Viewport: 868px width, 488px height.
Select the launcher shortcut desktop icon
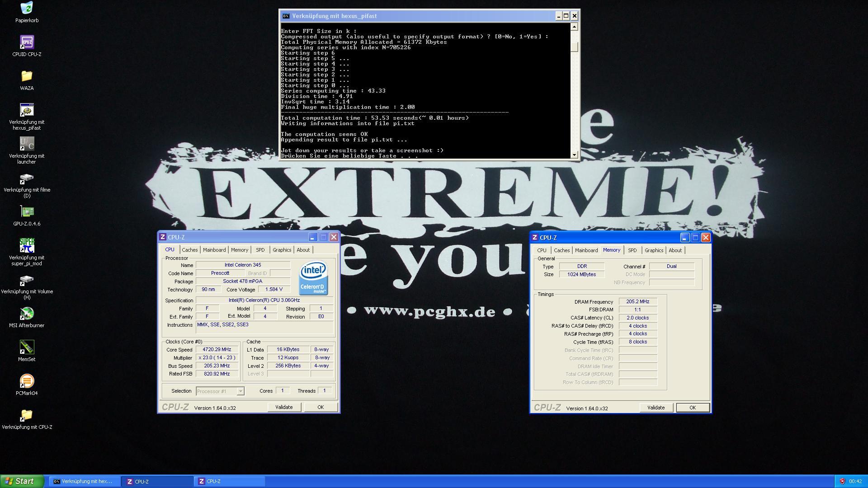(27, 144)
